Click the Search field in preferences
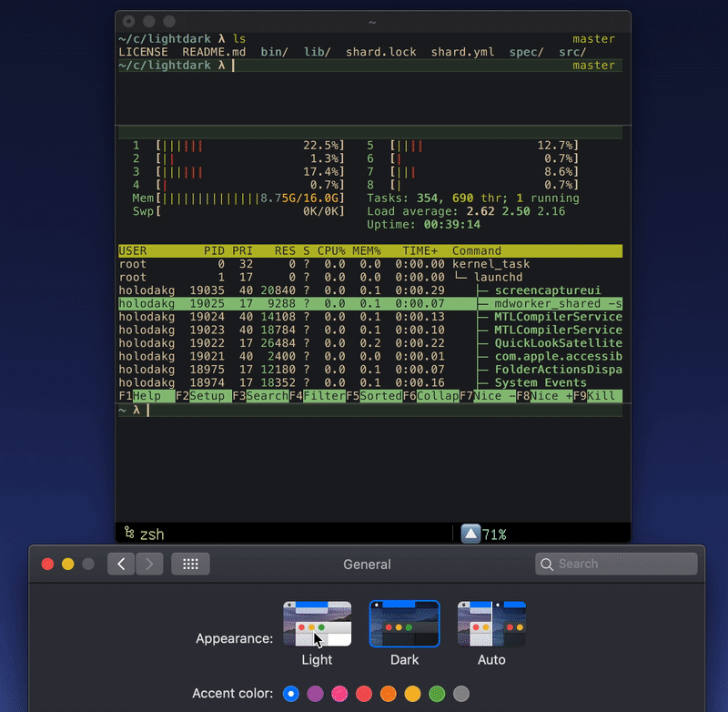The width and height of the screenshot is (728, 712). tap(616, 564)
